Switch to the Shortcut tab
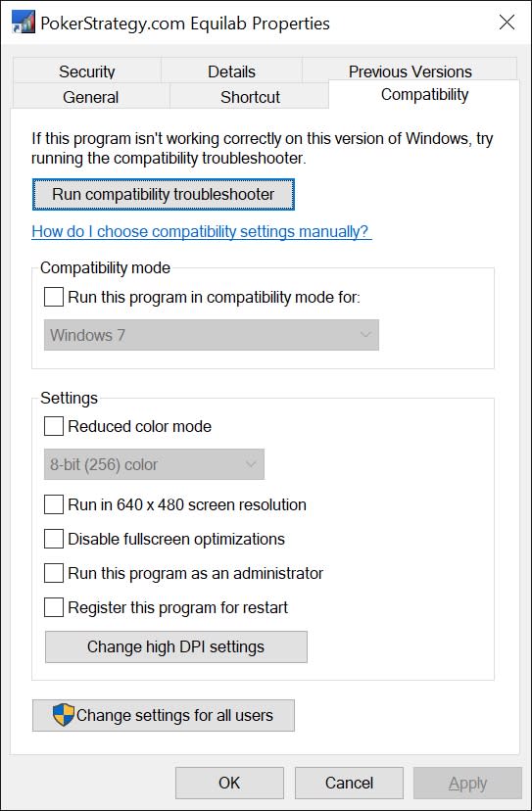The height and width of the screenshot is (811, 532). point(250,97)
